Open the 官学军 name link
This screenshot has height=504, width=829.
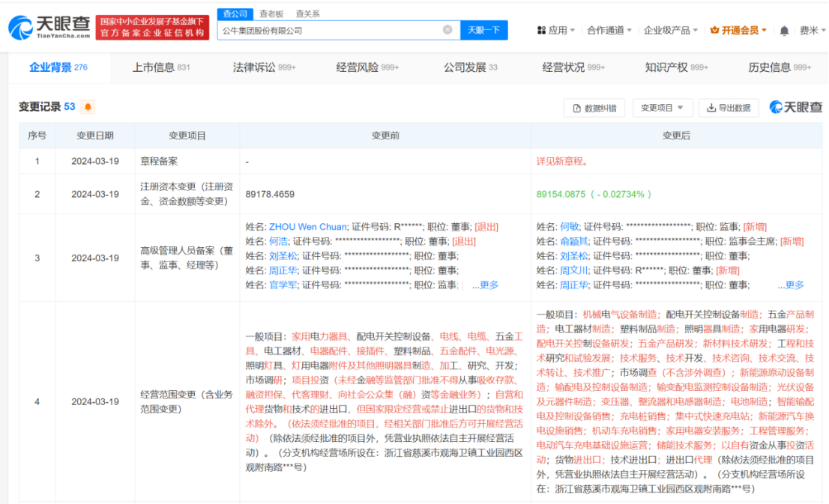point(283,285)
